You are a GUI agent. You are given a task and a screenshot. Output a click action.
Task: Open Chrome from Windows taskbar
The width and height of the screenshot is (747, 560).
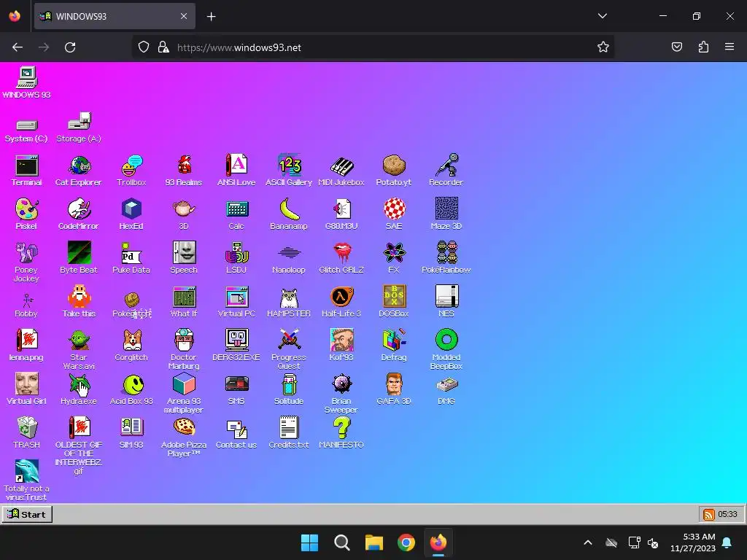point(406,542)
